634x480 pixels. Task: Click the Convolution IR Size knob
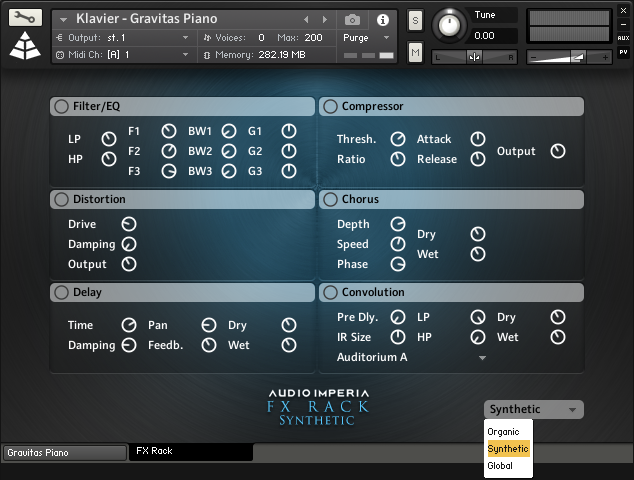coord(398,337)
